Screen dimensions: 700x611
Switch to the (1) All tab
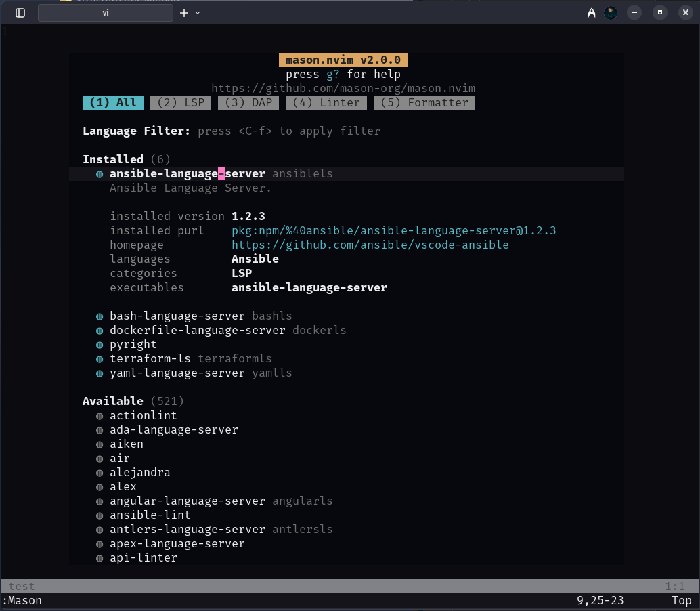tap(113, 103)
